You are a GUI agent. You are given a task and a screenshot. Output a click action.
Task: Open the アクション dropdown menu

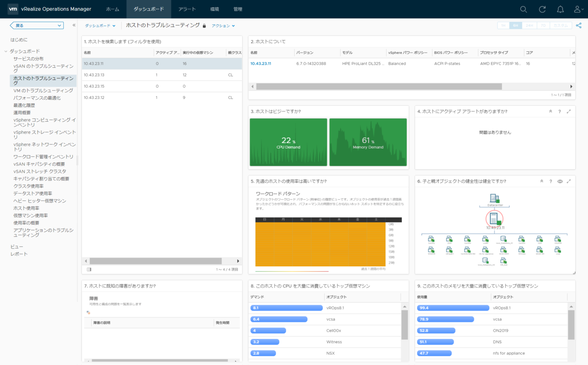[223, 25]
